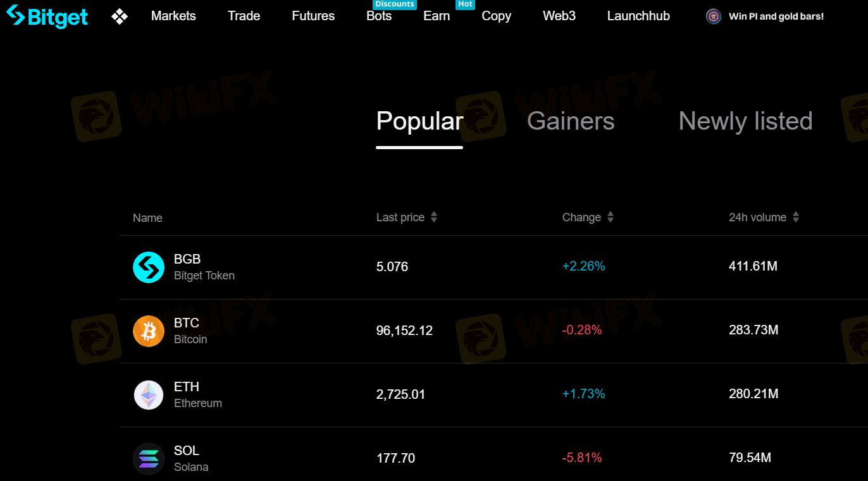Click the Win PI and gold bars link
The width and height of the screenshot is (868, 481).
coord(776,16)
